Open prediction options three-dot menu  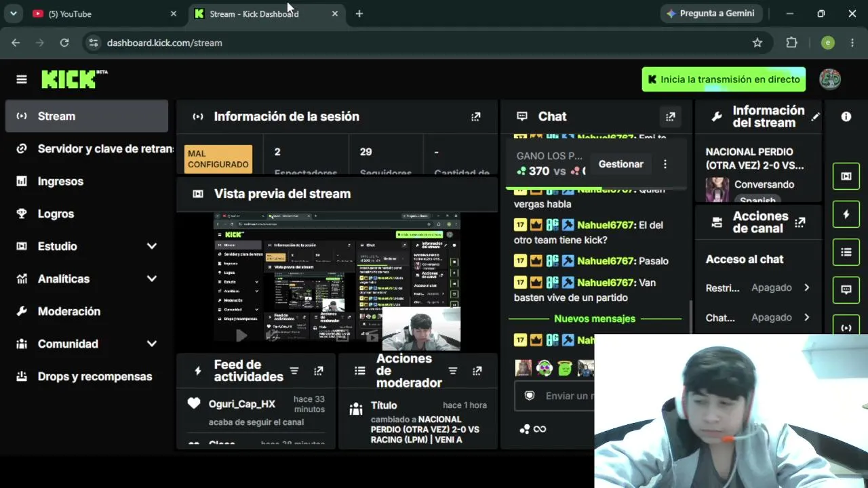pyautogui.click(x=665, y=164)
